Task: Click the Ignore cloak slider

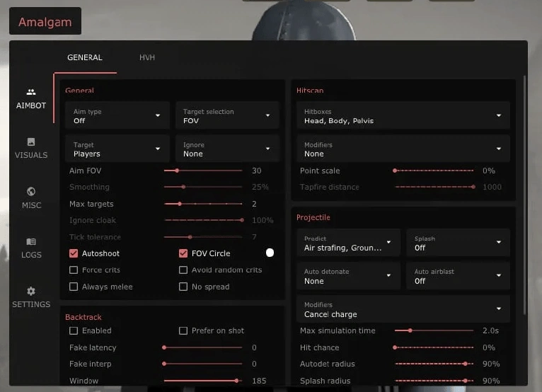Action: pos(203,220)
